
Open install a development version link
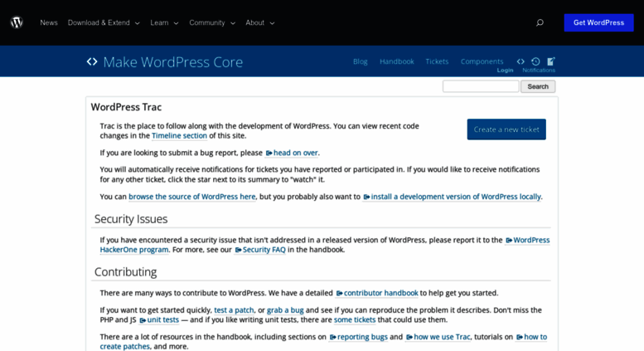(x=452, y=197)
